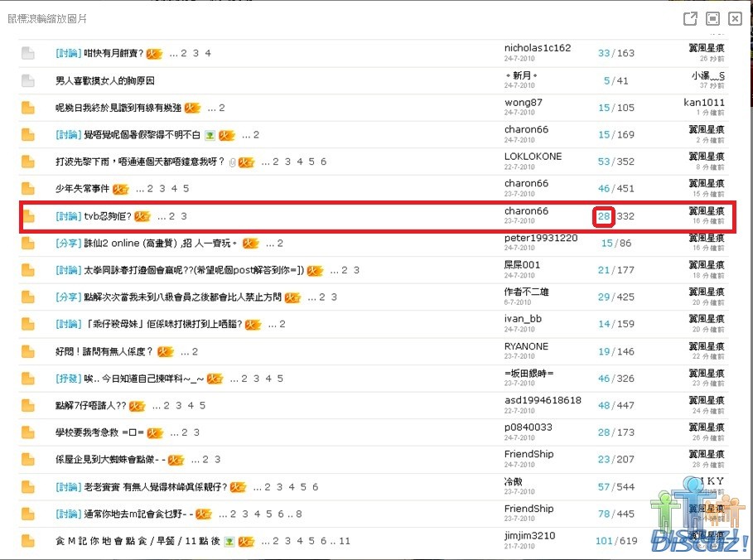Image resolution: width=753 pixels, height=560 pixels.
Task: Click reply count 33 in nicholas1c162 row
Action: (x=604, y=53)
